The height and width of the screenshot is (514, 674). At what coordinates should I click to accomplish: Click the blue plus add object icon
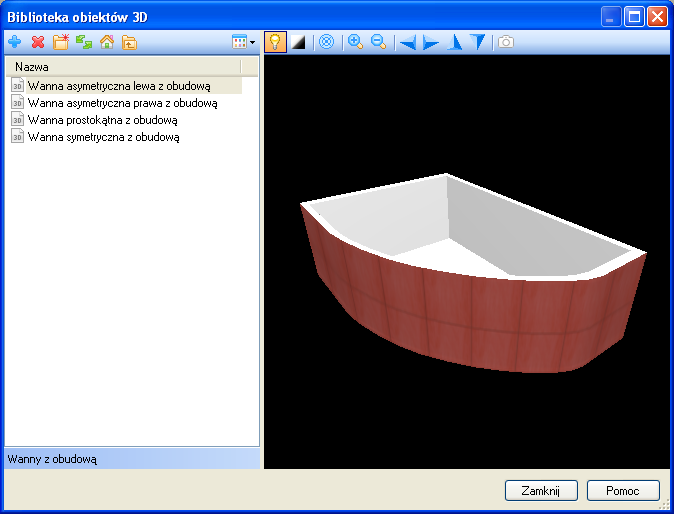(14, 42)
